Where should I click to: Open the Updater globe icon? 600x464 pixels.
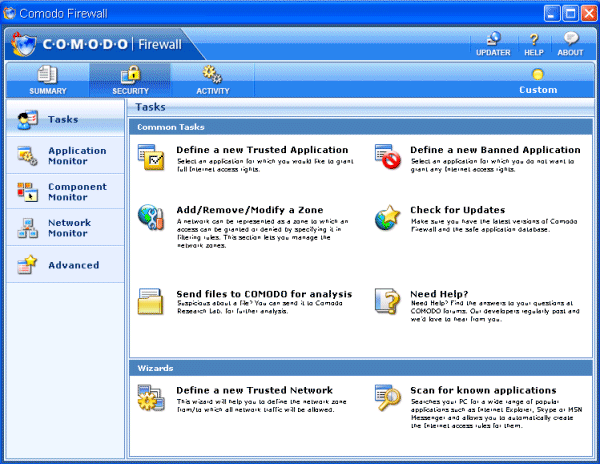493,39
